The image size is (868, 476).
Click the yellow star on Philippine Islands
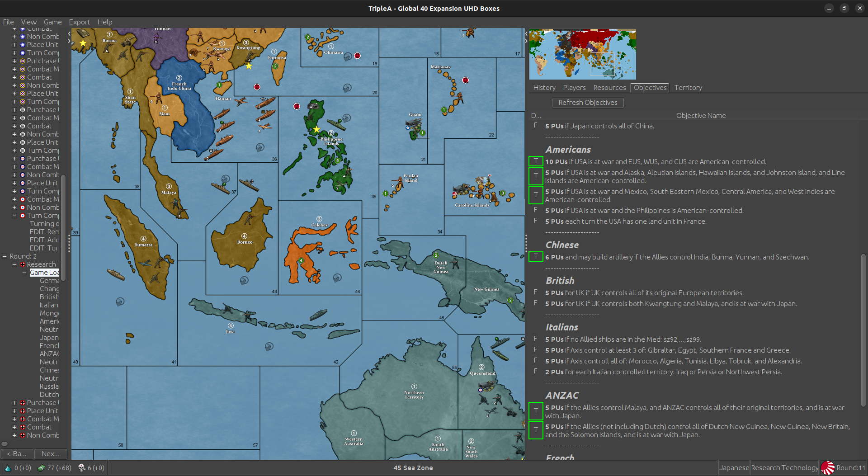coord(316,129)
